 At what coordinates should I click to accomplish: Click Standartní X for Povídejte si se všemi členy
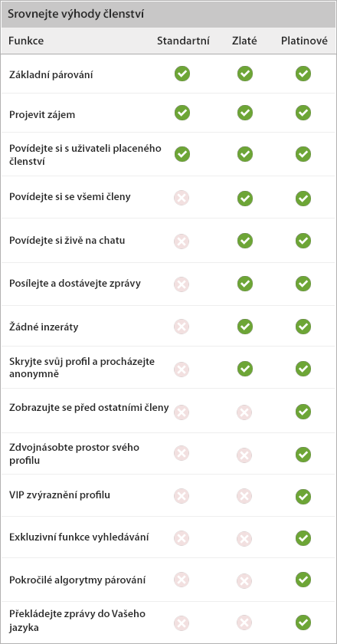click(182, 199)
